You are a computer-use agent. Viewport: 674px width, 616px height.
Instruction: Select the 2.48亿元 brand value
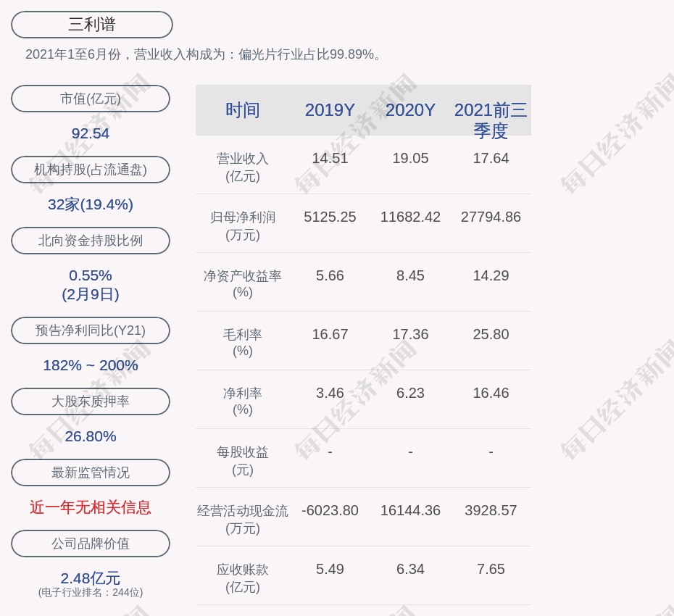point(91,578)
